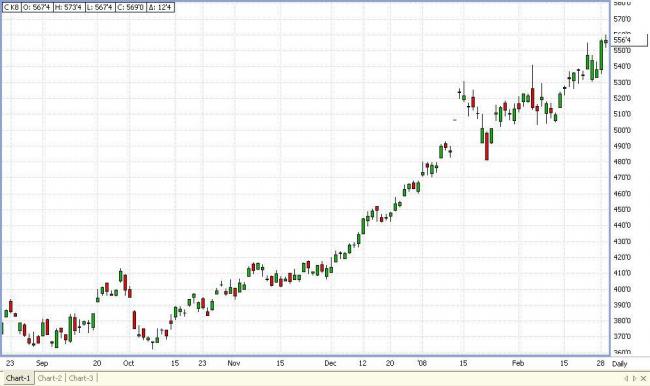Click the 500'0 price axis label
Viewport: 650px width, 386px height.
622,130
